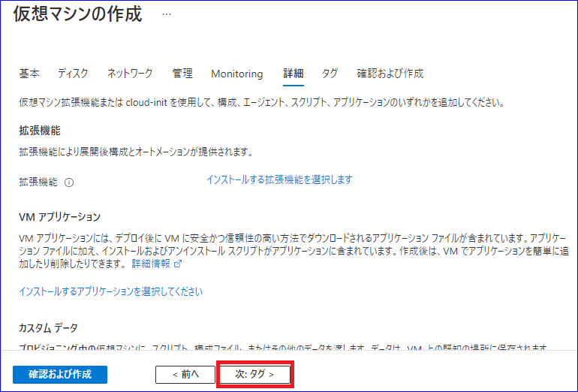Click インストールするアプリケーションを選択してください link
578x392 pixels.
point(110,291)
